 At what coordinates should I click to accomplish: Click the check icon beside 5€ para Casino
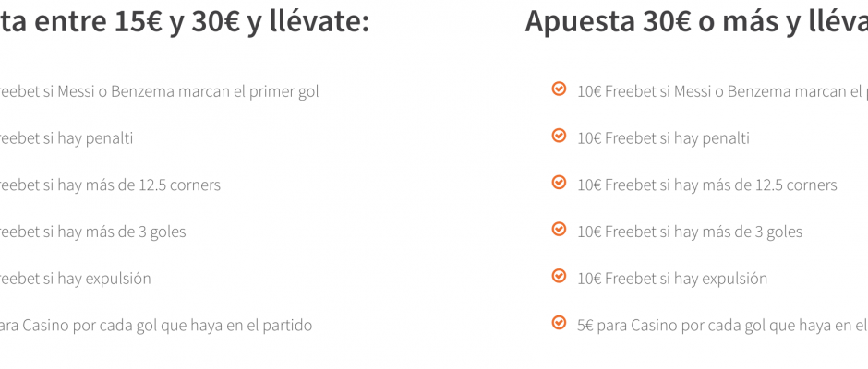[x=559, y=322]
